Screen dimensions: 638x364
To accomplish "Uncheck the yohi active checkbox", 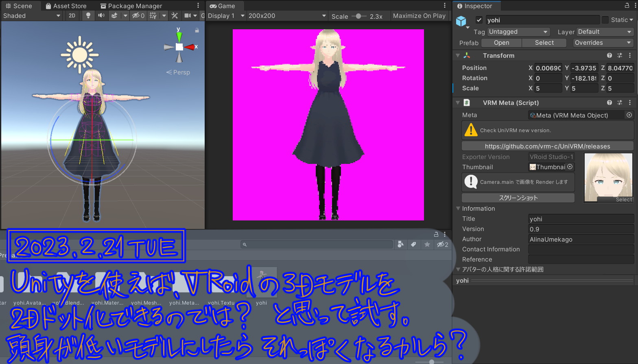I will [479, 20].
